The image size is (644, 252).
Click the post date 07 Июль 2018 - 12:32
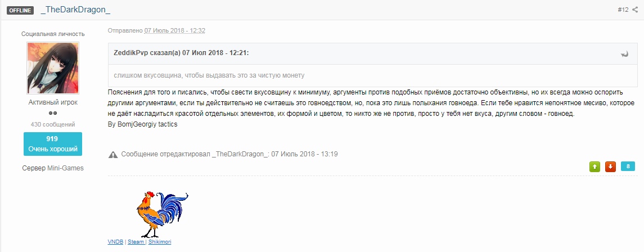pos(174,30)
